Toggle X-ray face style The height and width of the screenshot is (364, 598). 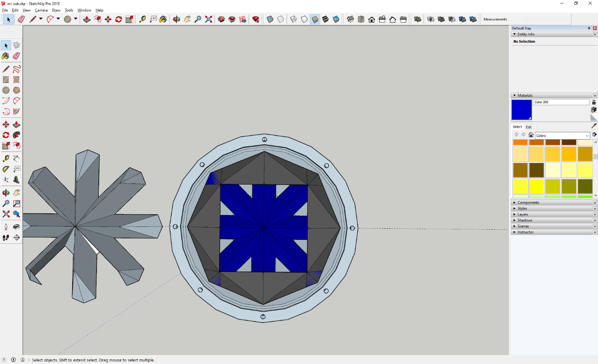point(270,19)
